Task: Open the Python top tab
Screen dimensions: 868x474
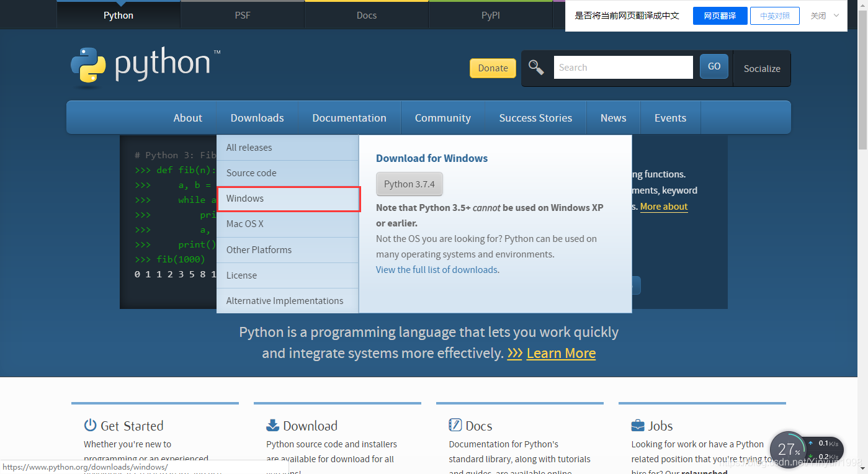Action: click(119, 15)
